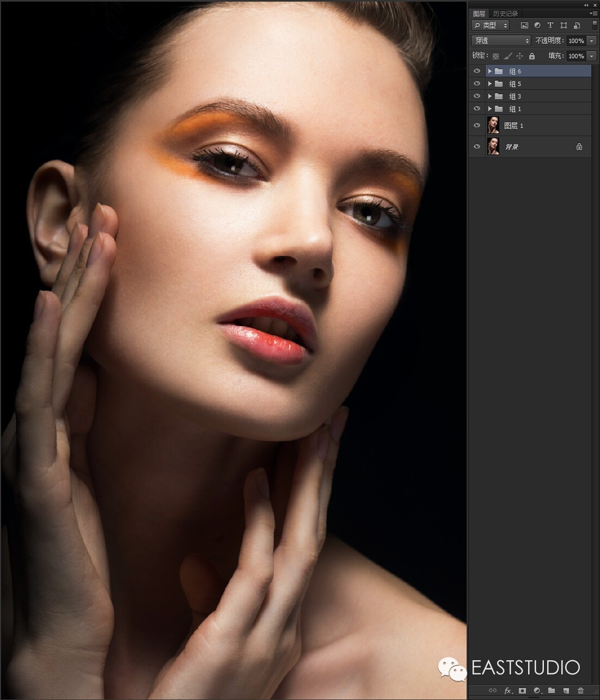Click the 不透明度 100% value field
This screenshot has width=600, height=700.
[576, 41]
